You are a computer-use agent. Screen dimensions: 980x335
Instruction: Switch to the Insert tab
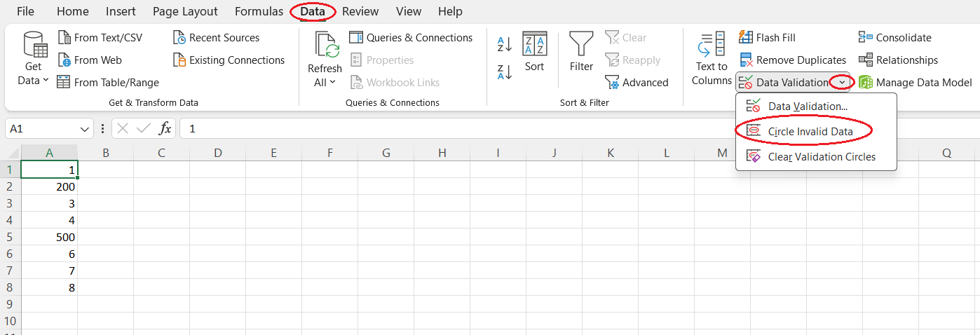[121, 11]
